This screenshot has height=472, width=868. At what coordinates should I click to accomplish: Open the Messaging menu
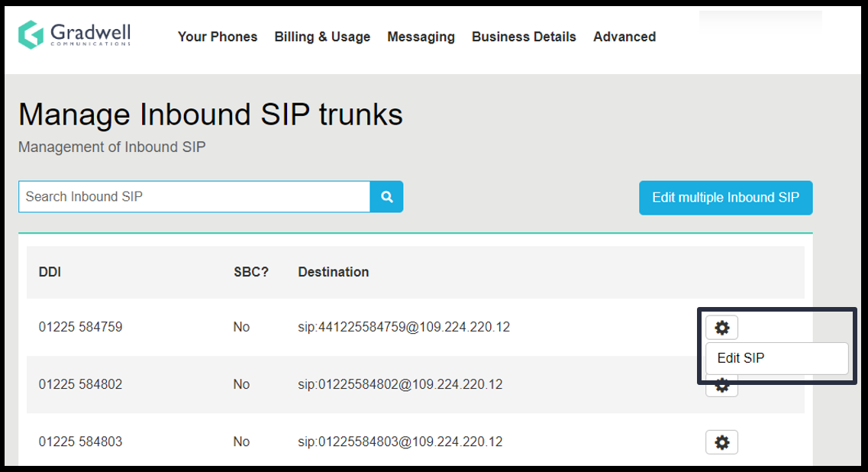point(421,37)
